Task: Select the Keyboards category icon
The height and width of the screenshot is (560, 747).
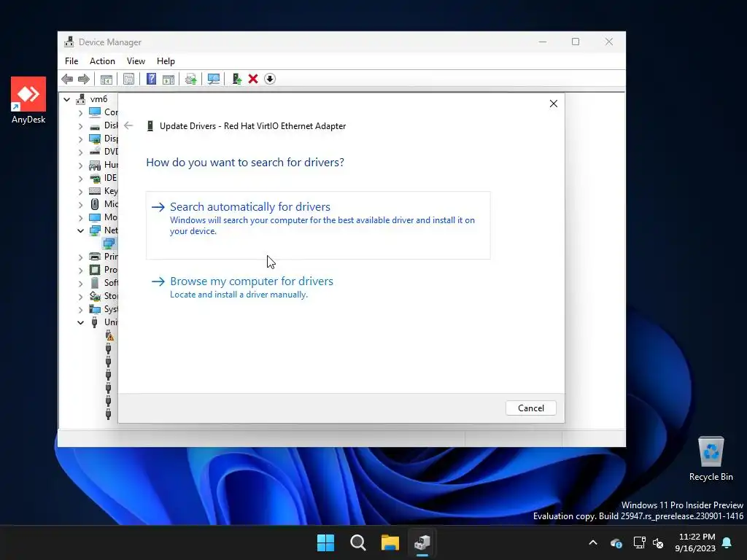Action: click(x=96, y=191)
